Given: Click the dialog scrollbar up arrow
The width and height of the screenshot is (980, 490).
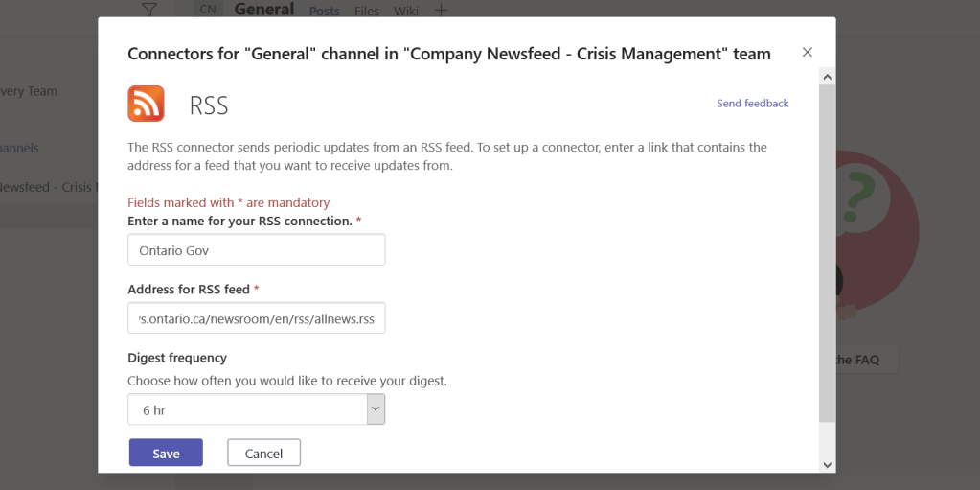Looking at the screenshot, I should (827, 76).
